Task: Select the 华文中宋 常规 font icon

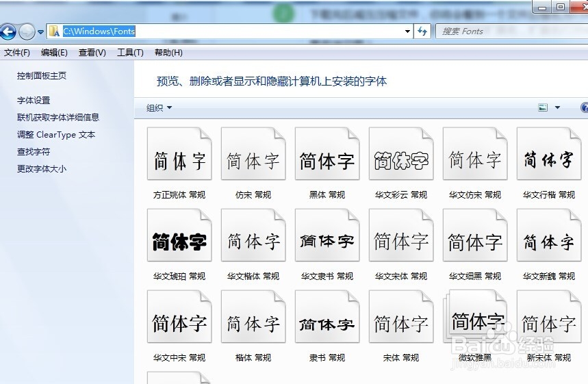Action: [179, 316]
